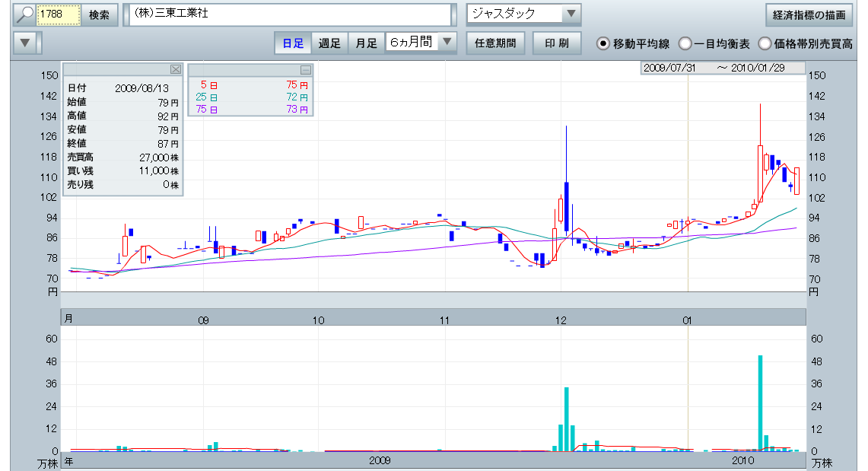
Task: Close the price data info panel
Action: pos(176,69)
